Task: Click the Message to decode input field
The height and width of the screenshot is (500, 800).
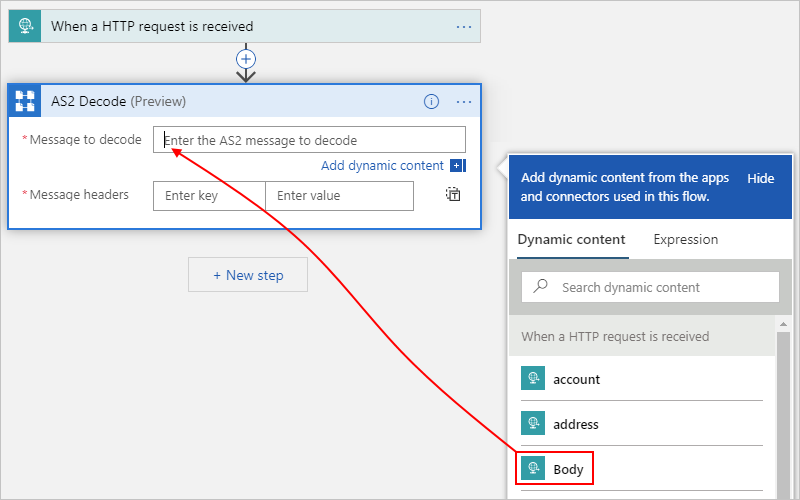Action: tap(309, 140)
